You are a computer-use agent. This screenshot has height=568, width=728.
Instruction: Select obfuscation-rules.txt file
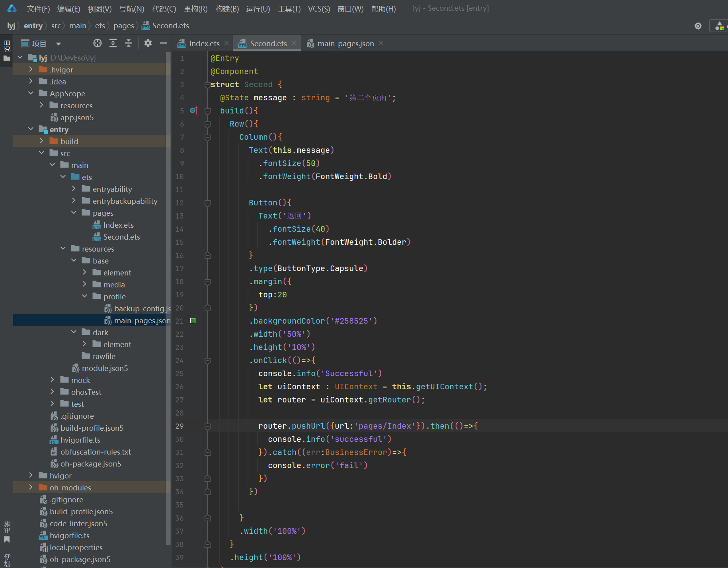click(96, 452)
